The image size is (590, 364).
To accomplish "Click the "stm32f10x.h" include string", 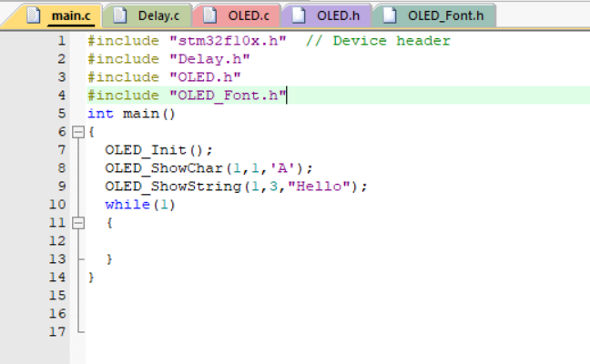I will [228, 41].
